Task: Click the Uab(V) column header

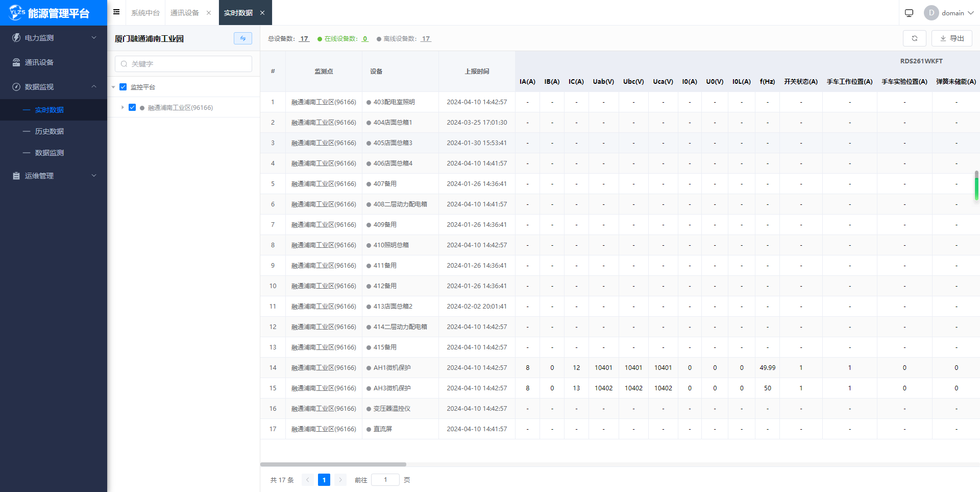Action: pos(603,82)
